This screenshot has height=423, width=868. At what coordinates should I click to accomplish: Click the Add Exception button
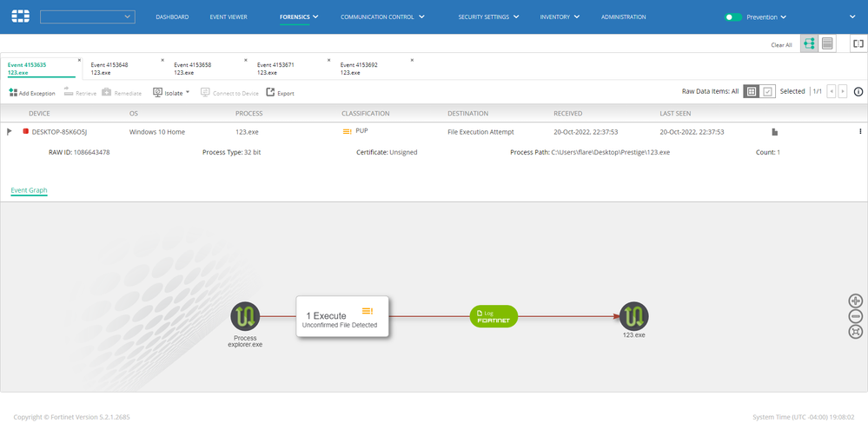pyautogui.click(x=32, y=92)
